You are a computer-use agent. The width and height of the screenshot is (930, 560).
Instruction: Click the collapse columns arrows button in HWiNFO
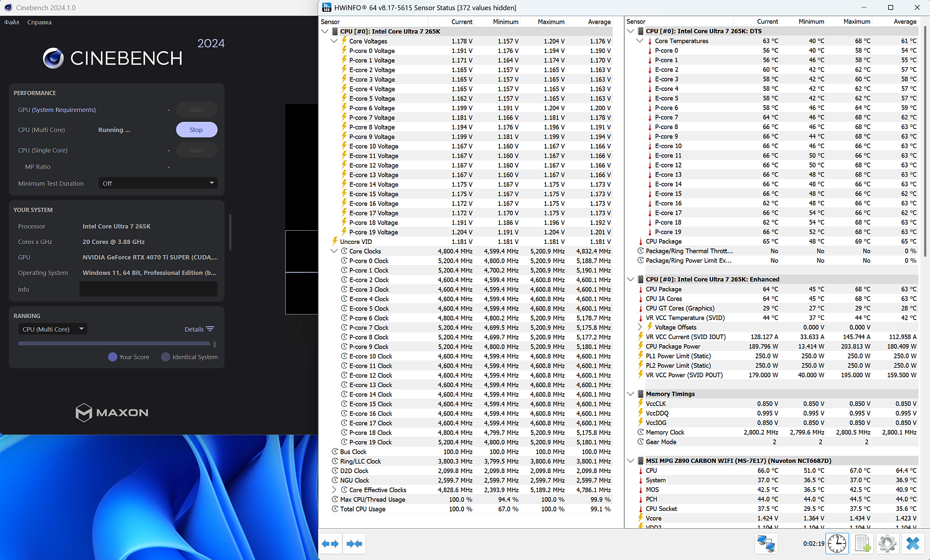354,544
